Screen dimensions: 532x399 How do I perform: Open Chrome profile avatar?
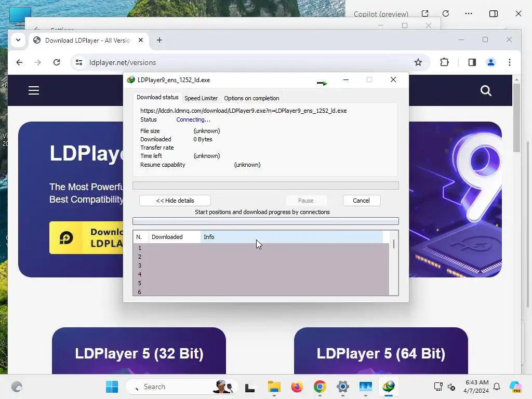point(491,62)
